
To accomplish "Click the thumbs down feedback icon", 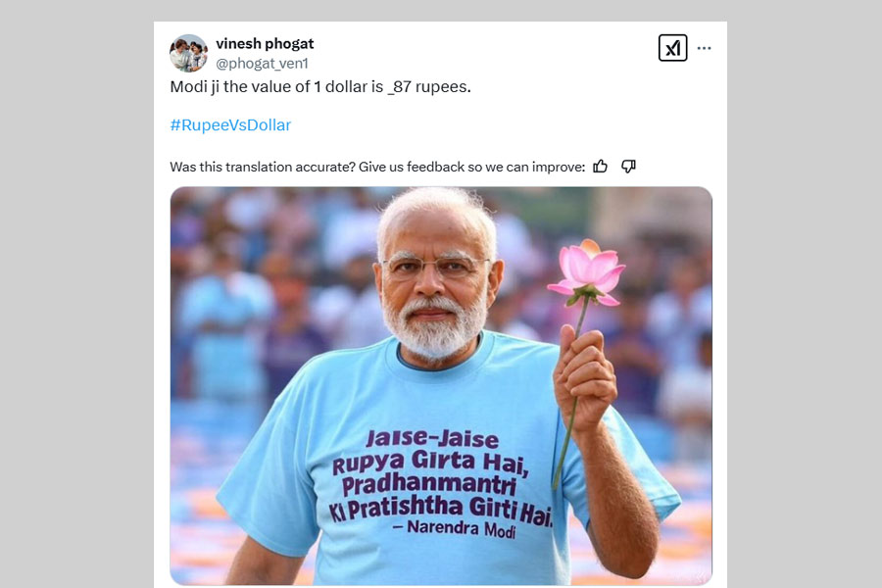I will click(628, 167).
